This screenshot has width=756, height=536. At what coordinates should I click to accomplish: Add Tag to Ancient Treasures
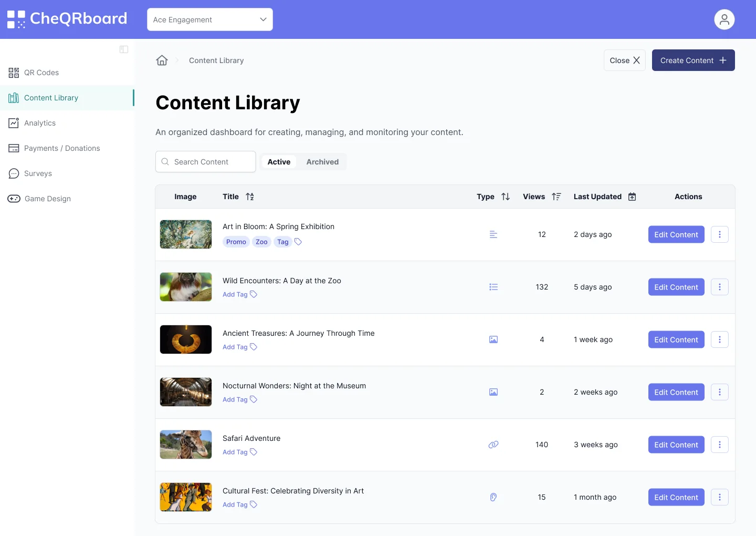(240, 347)
